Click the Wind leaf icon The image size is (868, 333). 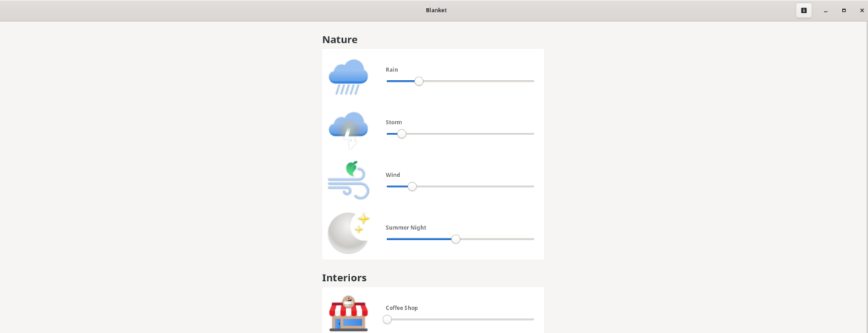coord(349,181)
